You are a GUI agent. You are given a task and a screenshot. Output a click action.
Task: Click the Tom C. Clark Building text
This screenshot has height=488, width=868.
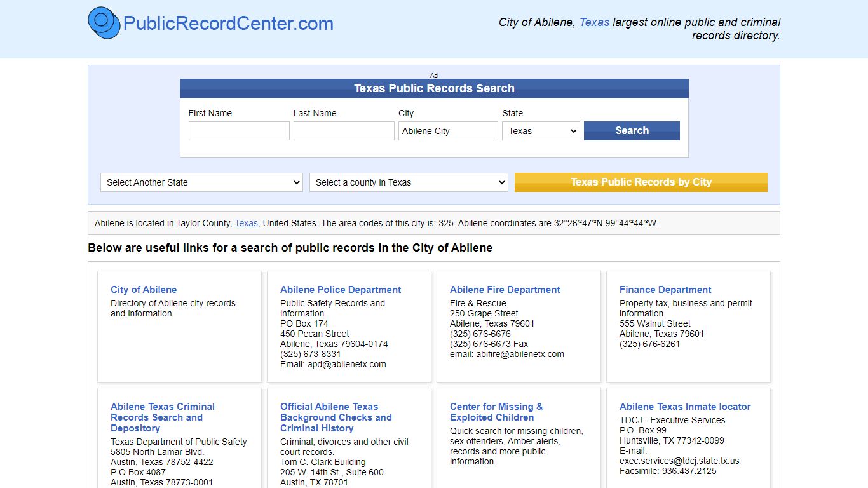[324, 462]
